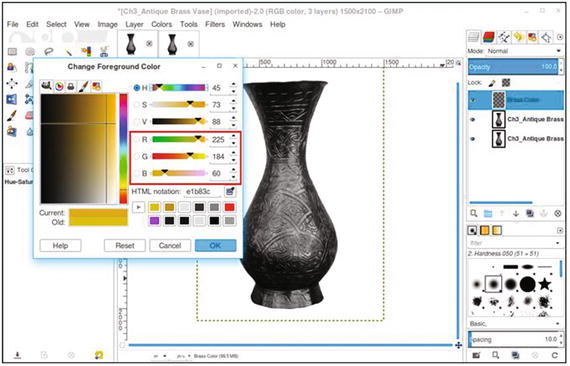Select the H radio button
Image resolution: width=570 pixels, height=366 pixels.
coord(137,88)
